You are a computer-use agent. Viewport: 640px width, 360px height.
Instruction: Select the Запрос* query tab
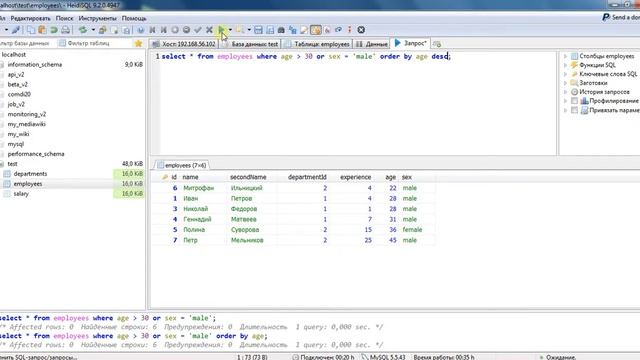click(411, 43)
